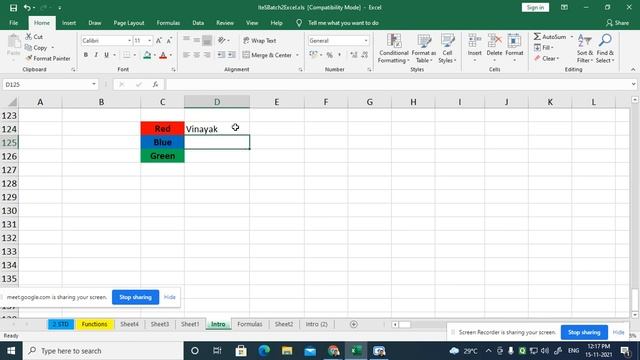Switch to the Page Layout tab
The image size is (640, 360).
[129, 23]
